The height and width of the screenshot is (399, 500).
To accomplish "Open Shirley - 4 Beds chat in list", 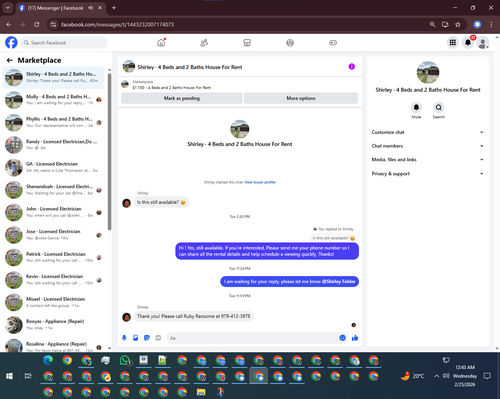I will tap(53, 77).
